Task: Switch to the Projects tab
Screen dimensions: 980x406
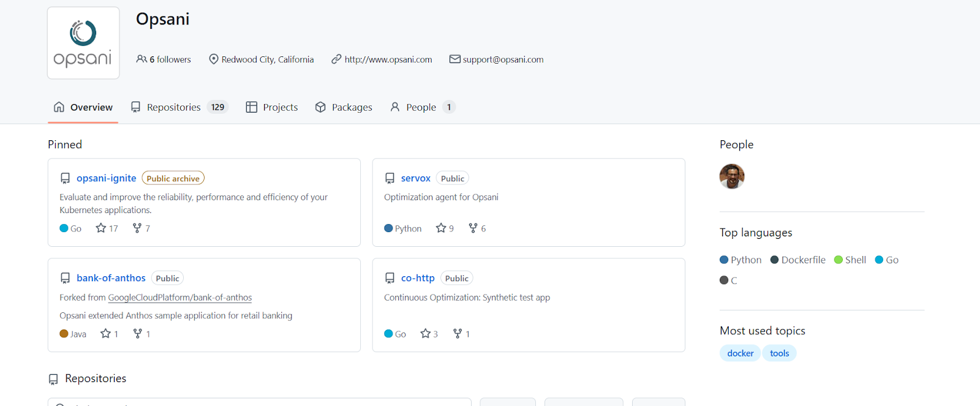Action: click(272, 107)
